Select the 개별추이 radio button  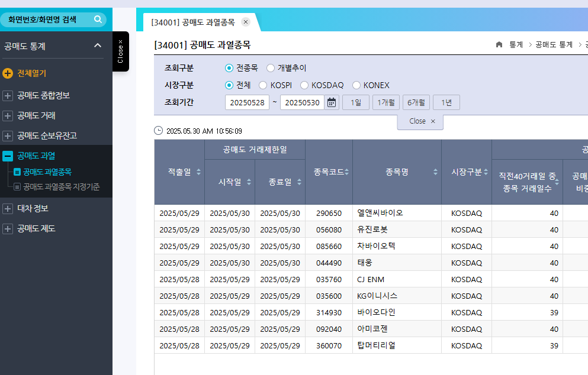click(x=271, y=68)
